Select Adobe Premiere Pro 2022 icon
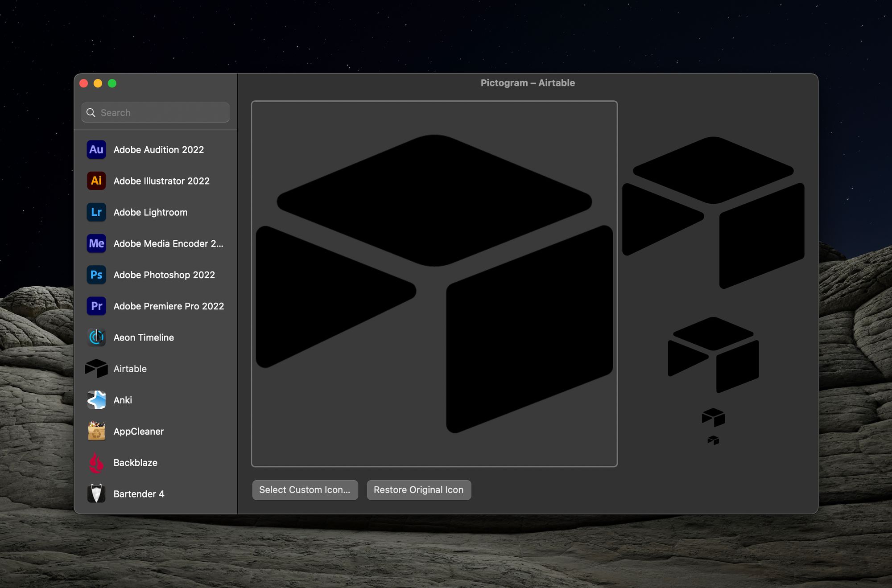Screen dimensions: 892x588 tap(96, 306)
